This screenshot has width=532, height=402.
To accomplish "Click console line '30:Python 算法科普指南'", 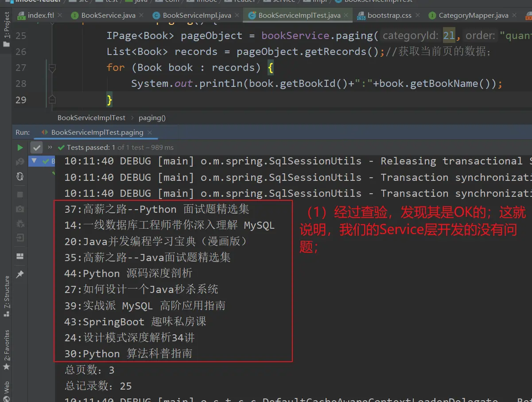I will coord(128,354).
